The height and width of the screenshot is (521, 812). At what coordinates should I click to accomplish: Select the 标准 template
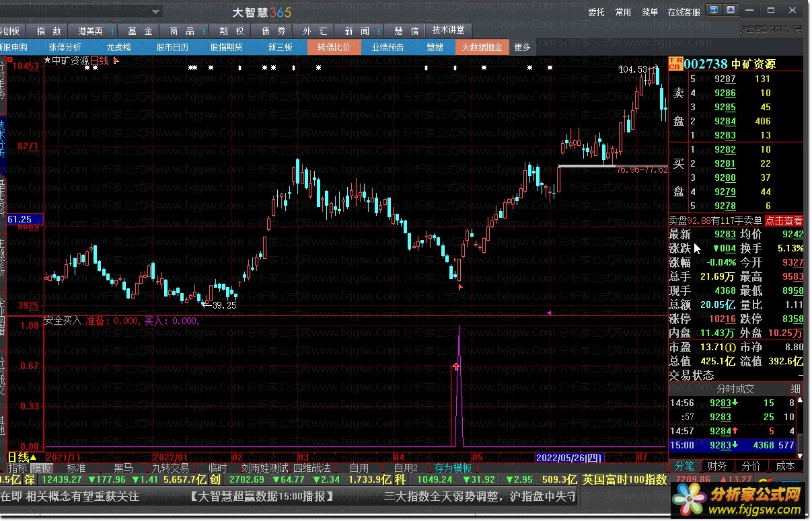[x=77, y=468]
